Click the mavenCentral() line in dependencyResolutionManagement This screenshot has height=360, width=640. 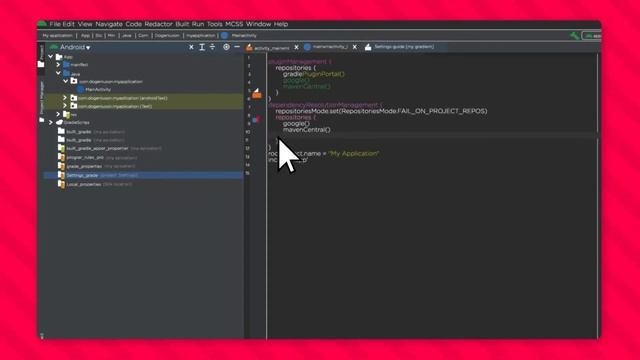(307, 130)
